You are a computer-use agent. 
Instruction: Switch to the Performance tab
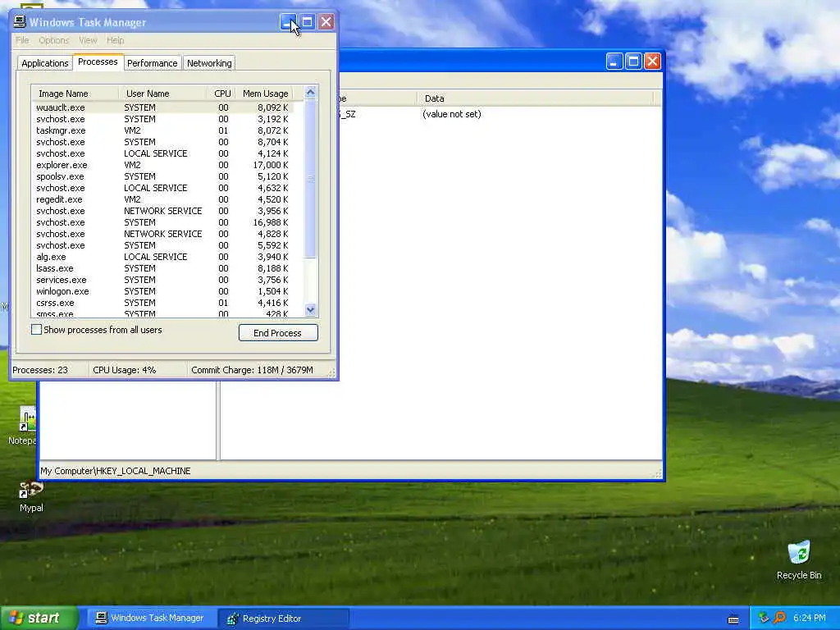point(152,63)
